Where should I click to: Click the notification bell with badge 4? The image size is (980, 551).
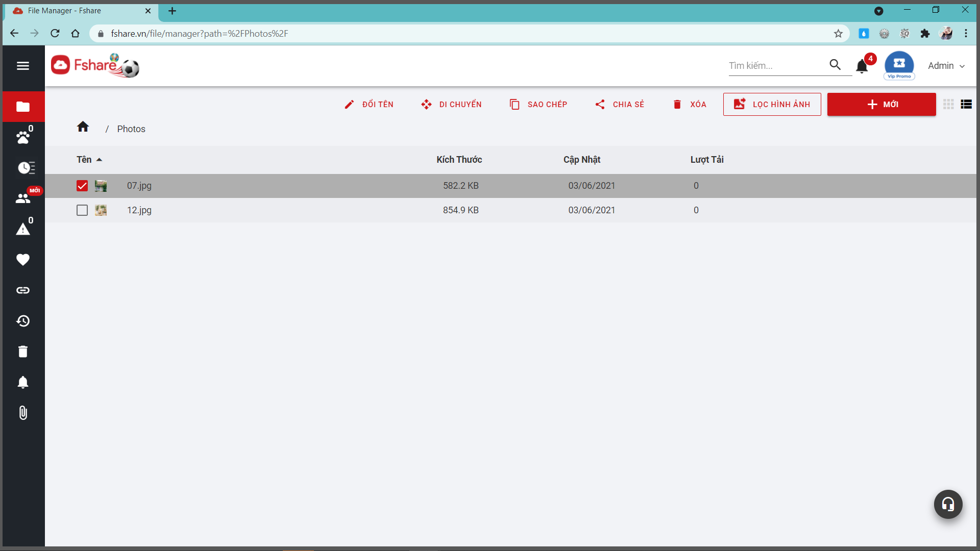[x=862, y=66]
